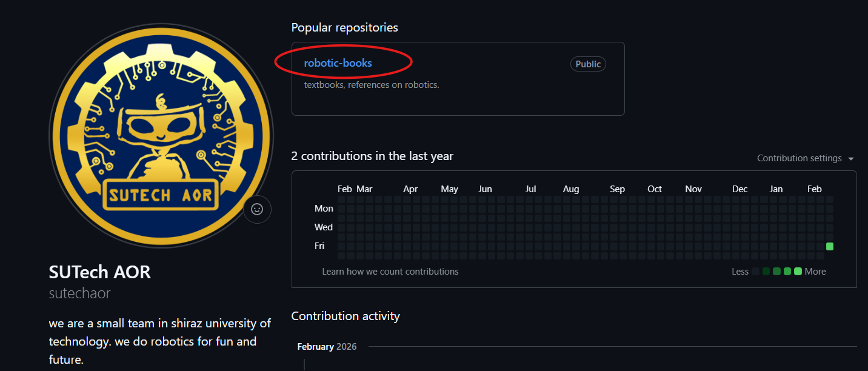Click the empty square at the Less end of legend
This screenshot has width=868, height=371.
point(756,271)
